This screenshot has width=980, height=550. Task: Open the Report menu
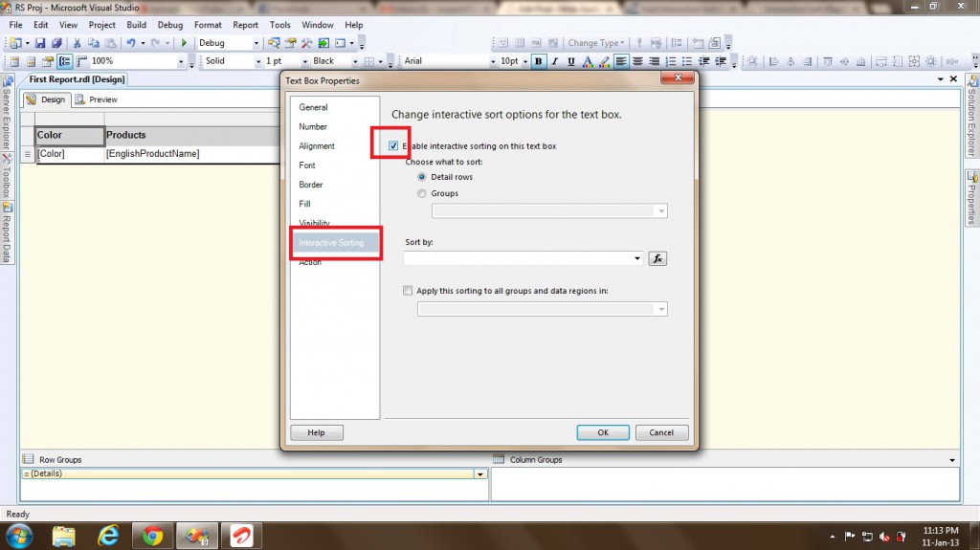pyautogui.click(x=246, y=25)
